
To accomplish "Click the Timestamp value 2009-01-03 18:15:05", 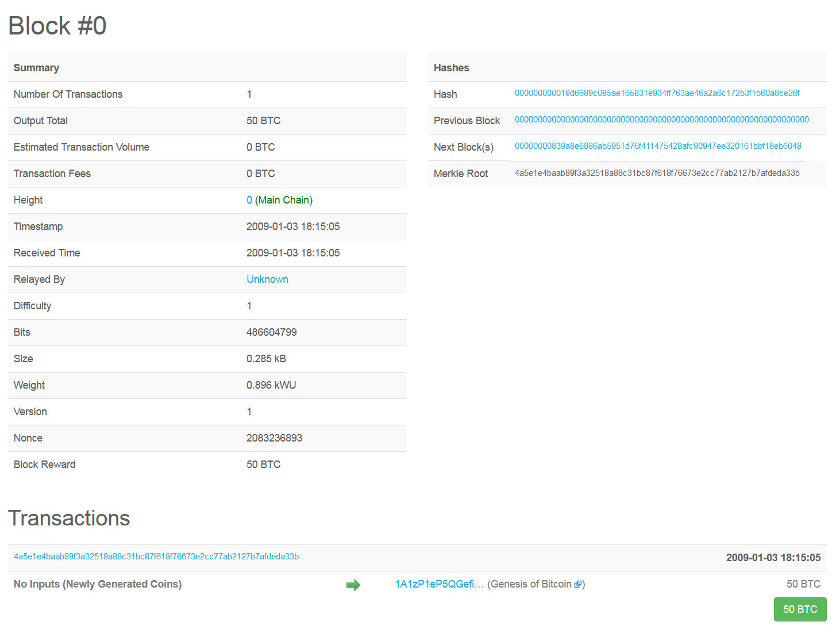I will click(293, 227).
